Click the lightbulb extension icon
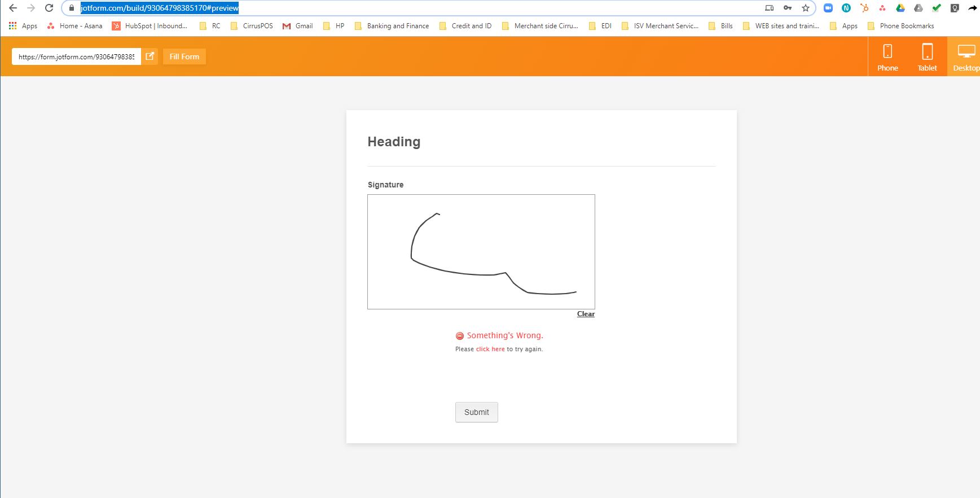 (955, 8)
